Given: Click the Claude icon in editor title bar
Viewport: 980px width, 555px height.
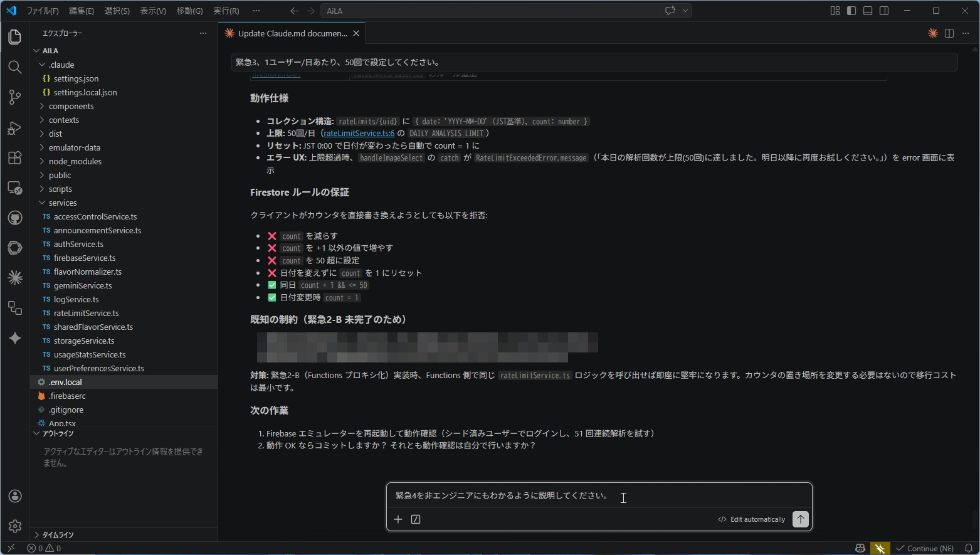Looking at the screenshot, I should (x=933, y=33).
